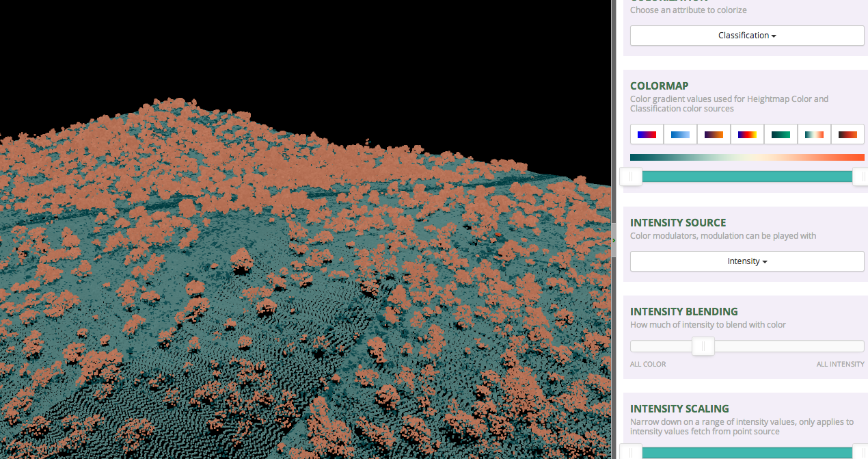868x459 pixels.
Task: Click the 'ALL INTENSITY' label
Action: [840, 364]
